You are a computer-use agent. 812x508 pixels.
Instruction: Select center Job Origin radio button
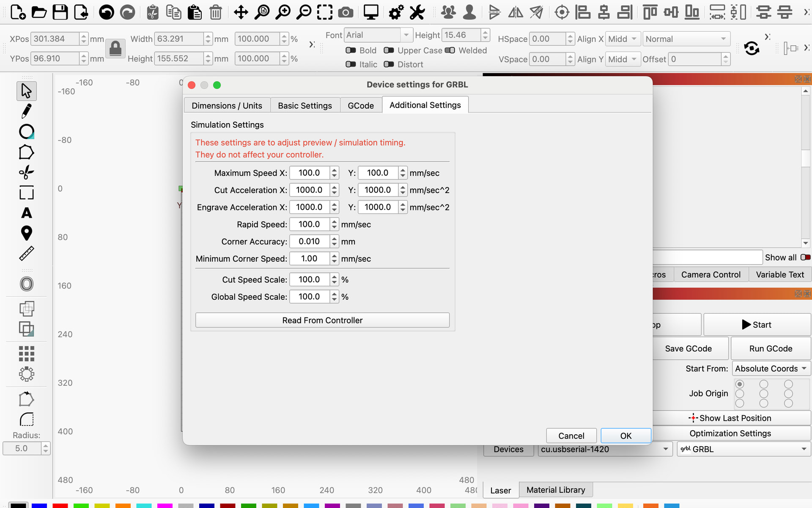[763, 394]
